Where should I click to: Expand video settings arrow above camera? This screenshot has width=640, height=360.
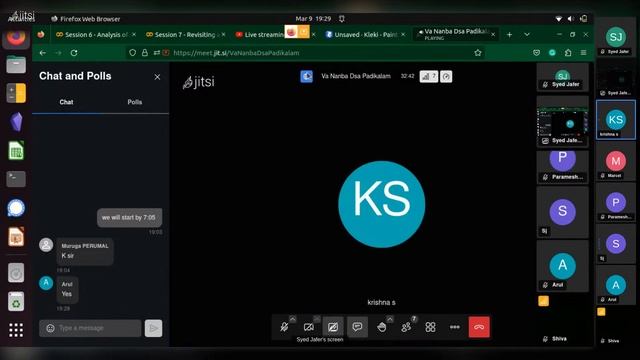point(317,319)
